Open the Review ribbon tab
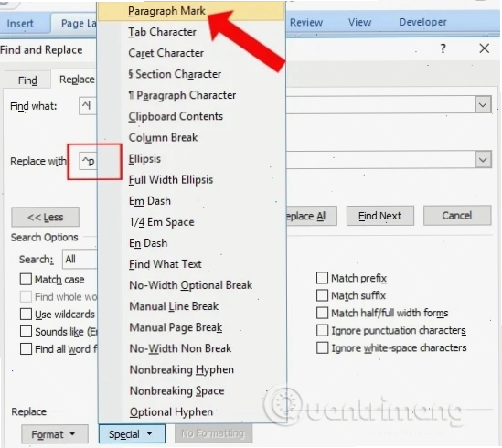The width and height of the screenshot is (502, 448). [x=306, y=22]
